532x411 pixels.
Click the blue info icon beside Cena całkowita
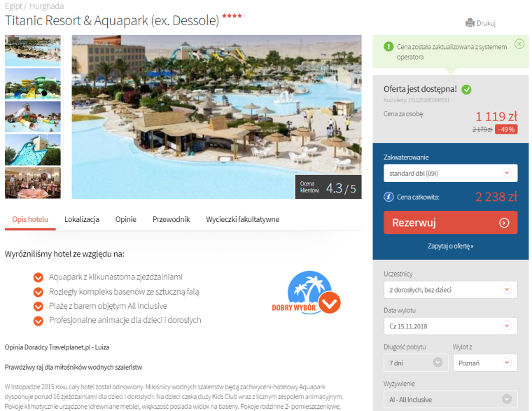point(388,197)
